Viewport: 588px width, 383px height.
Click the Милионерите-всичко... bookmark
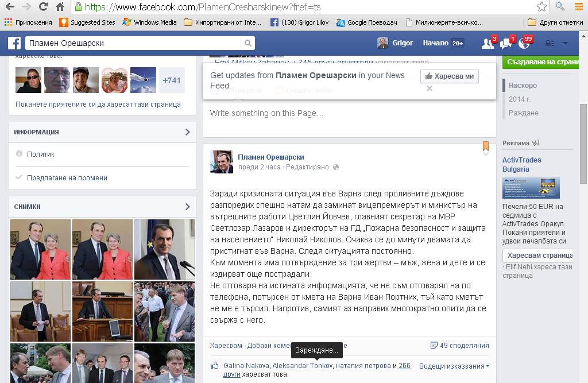pos(444,22)
